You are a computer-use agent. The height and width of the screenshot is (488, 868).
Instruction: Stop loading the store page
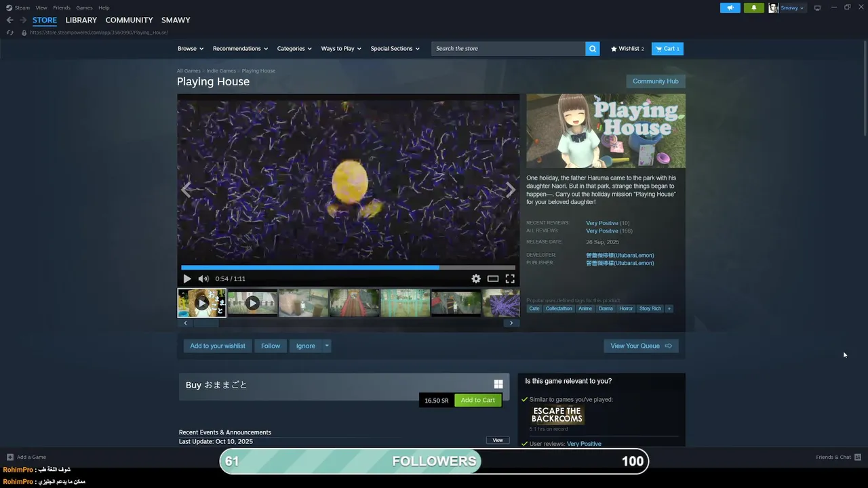9,33
